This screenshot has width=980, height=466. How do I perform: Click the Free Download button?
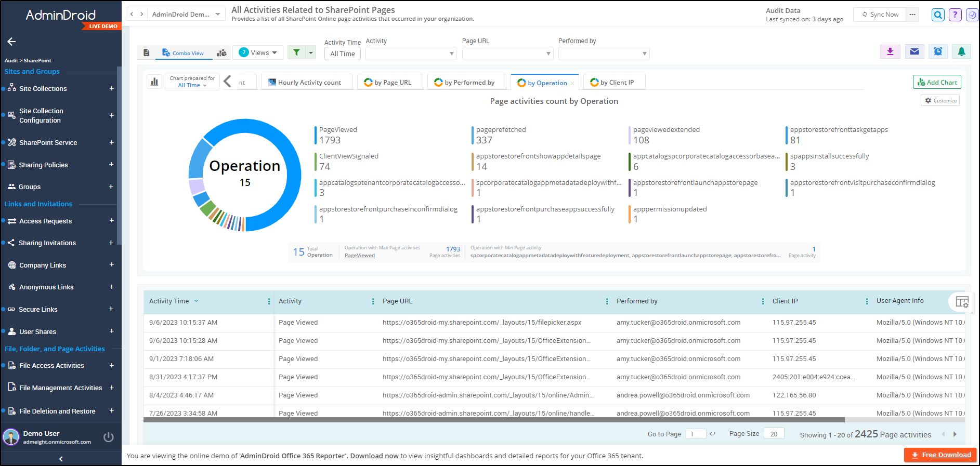(940, 455)
